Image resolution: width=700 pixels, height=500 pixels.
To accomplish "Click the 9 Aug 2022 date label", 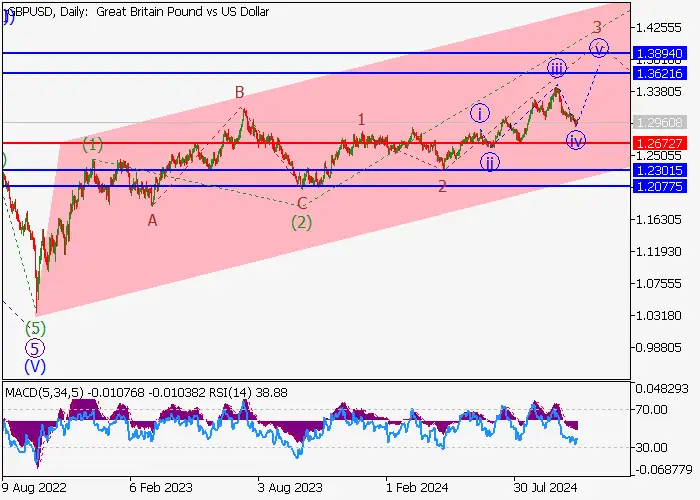I will 34,487.
